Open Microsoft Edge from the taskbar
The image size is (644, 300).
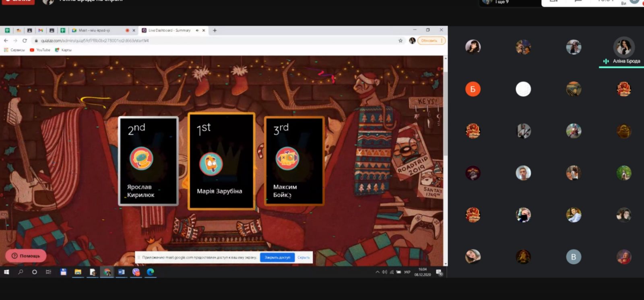tap(151, 272)
